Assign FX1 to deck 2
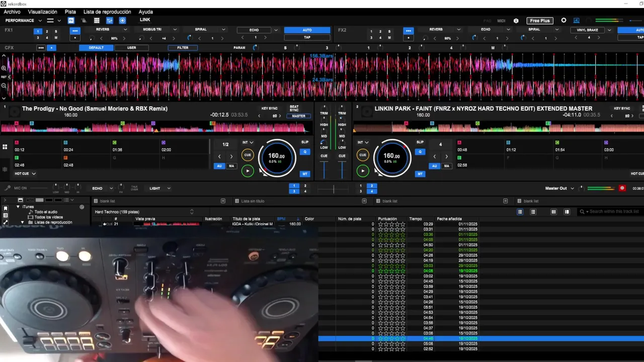Viewport: 644px width, 362px height. [47, 31]
